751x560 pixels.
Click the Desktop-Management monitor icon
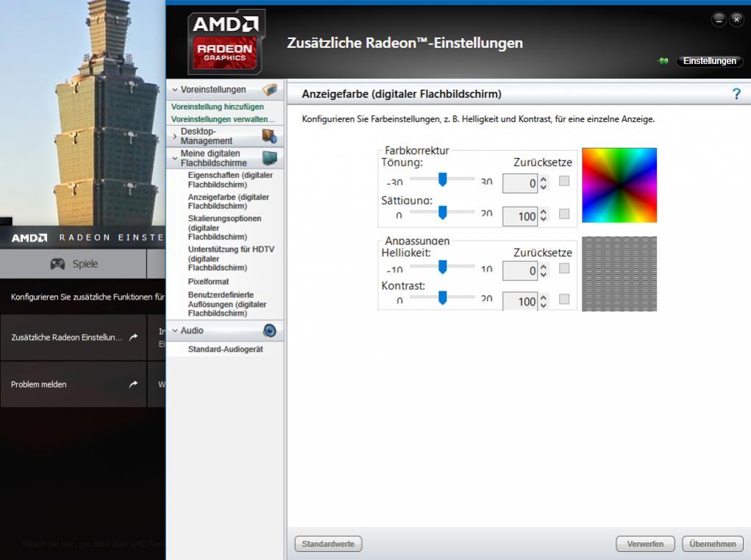coord(270,136)
